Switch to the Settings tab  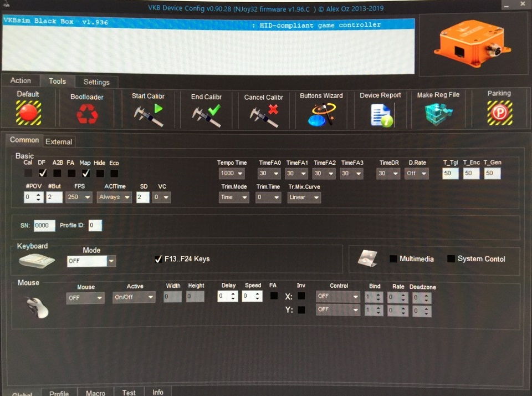[96, 82]
